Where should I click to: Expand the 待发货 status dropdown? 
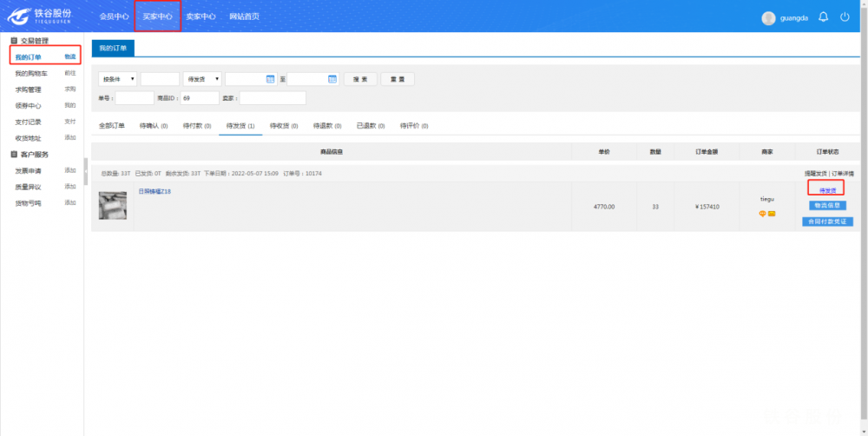[202, 79]
